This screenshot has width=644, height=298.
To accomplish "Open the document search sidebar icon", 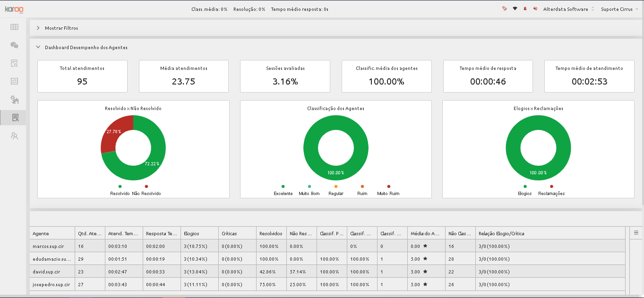I will click(x=14, y=63).
